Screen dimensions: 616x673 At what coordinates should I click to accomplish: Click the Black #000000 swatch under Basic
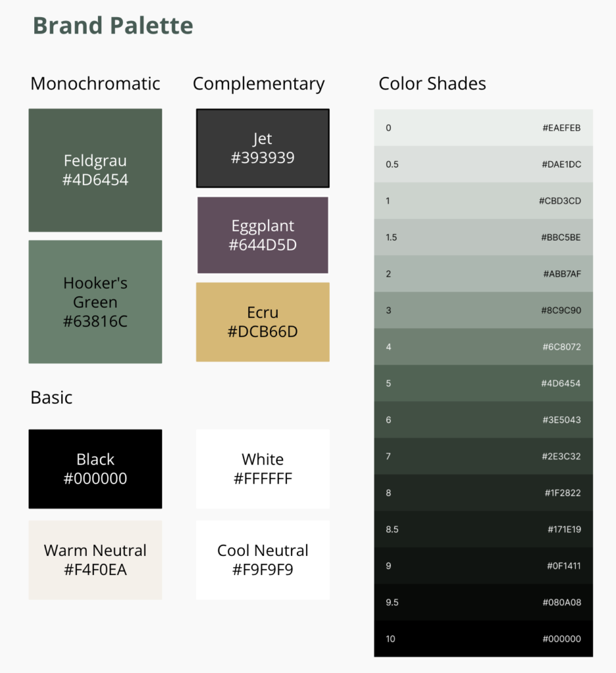tap(95, 469)
